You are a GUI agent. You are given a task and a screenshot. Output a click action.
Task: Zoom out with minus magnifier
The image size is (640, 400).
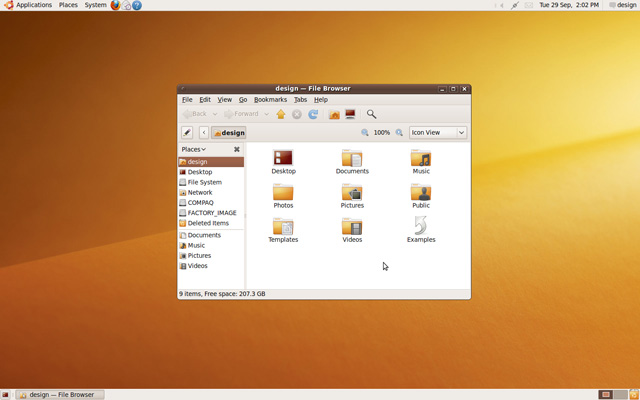364,133
